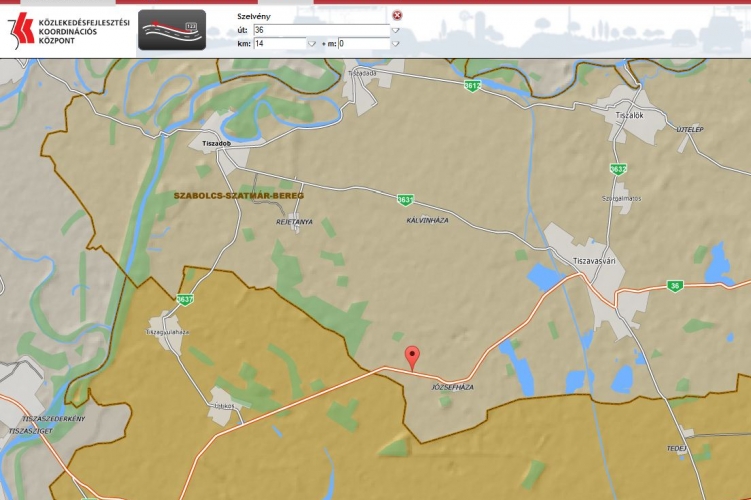Image resolution: width=751 pixels, height=500 pixels.
Task: Click the green 3631 road shield
Action: click(404, 199)
